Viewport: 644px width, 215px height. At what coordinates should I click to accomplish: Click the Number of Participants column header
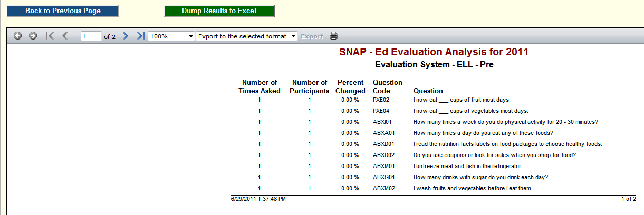pos(310,86)
